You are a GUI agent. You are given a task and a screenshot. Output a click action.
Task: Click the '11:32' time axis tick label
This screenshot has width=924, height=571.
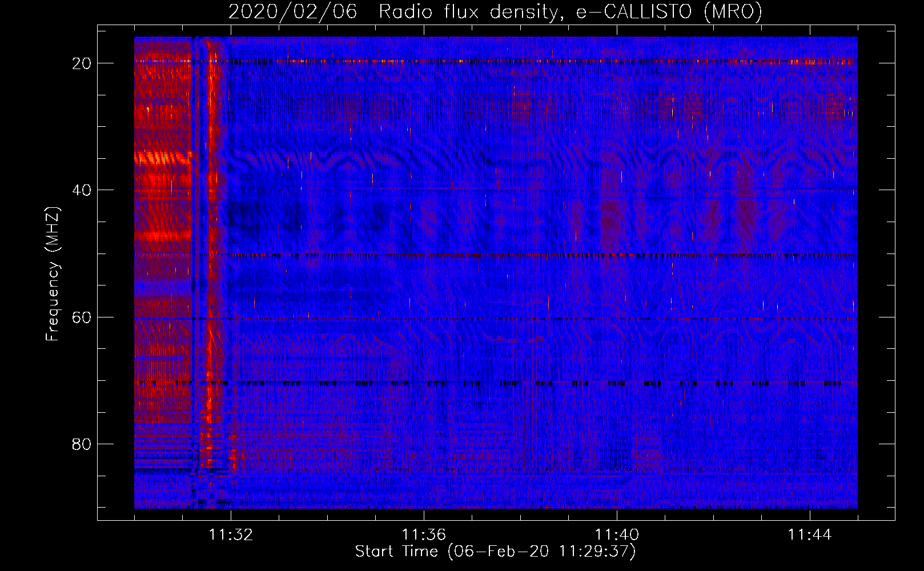click(231, 535)
